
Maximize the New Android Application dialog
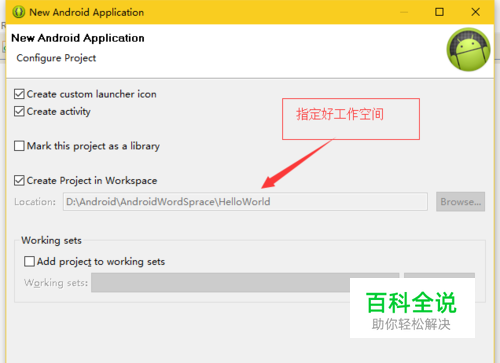click(439, 12)
